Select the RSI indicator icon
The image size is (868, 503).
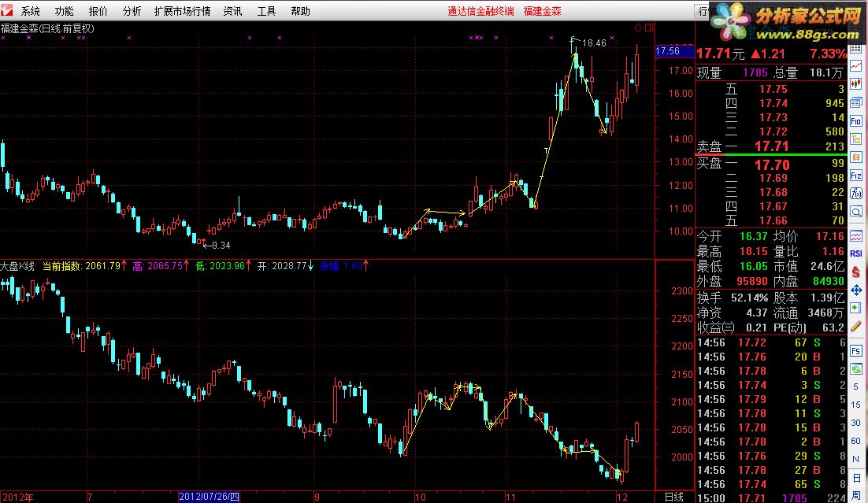coord(856,254)
